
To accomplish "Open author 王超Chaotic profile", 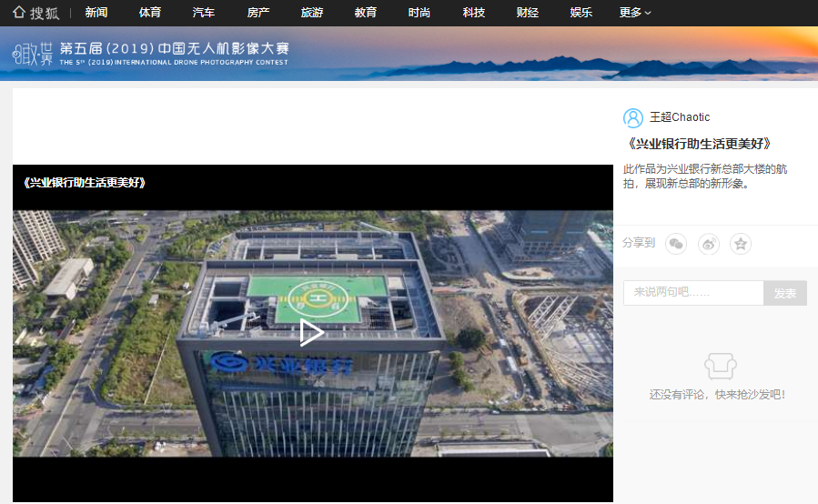I will (680, 117).
